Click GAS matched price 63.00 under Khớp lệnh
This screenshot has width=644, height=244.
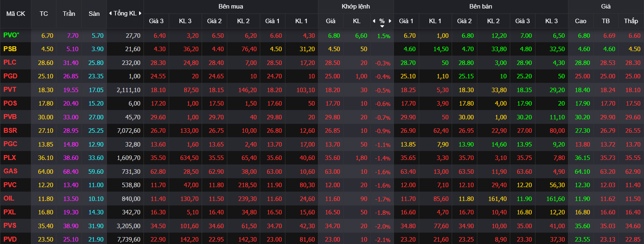pos(333,172)
